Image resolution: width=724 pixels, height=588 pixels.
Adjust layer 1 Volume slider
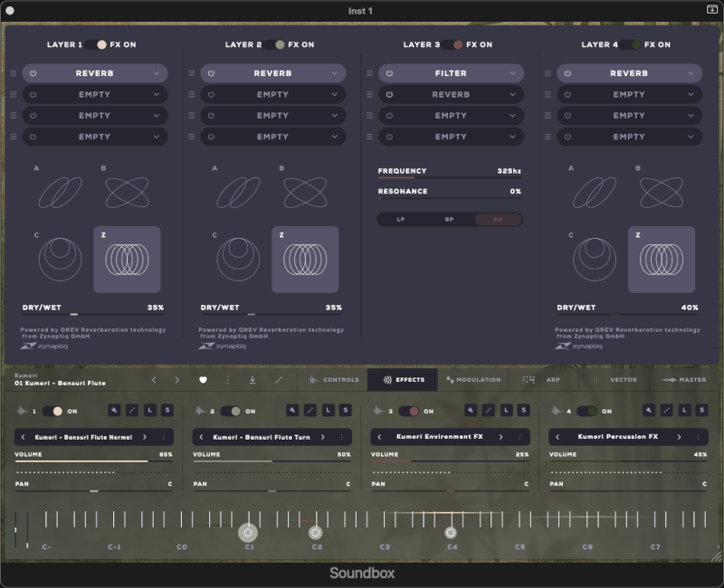[x=94, y=461]
